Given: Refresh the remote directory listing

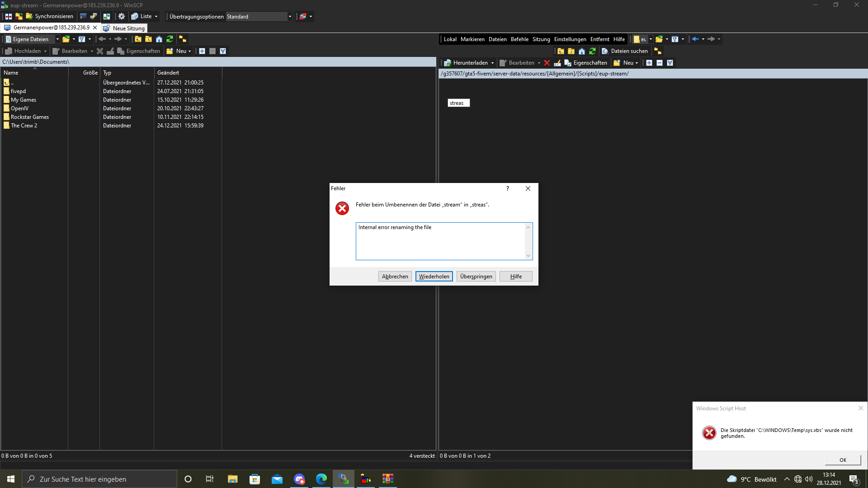Looking at the screenshot, I should tap(592, 51).
